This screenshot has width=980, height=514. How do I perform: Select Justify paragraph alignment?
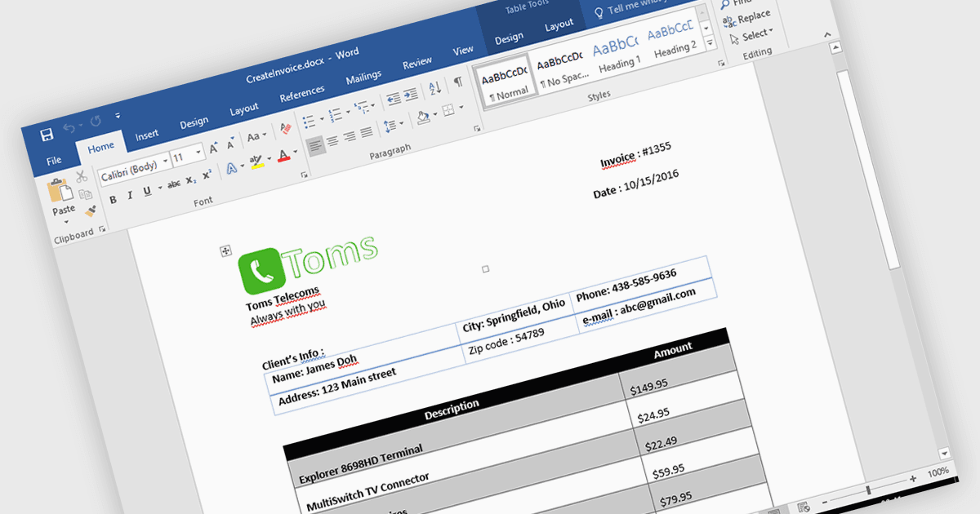tap(366, 132)
